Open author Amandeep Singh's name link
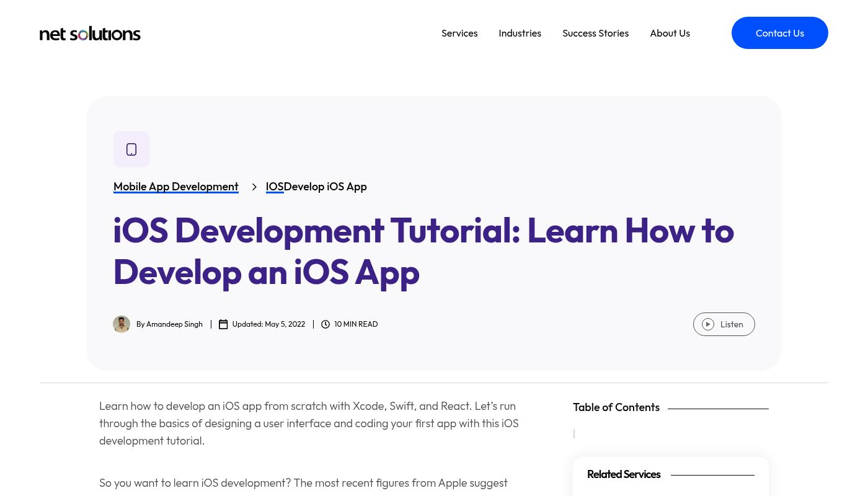Viewport: 868px width, 496px height. click(174, 324)
